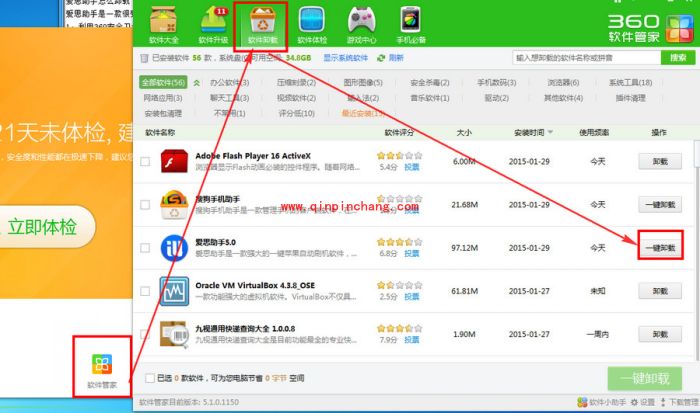The width and height of the screenshot is (700, 413).
Task: Sort by 安装时间 column arrow
Action: pyautogui.click(x=550, y=132)
